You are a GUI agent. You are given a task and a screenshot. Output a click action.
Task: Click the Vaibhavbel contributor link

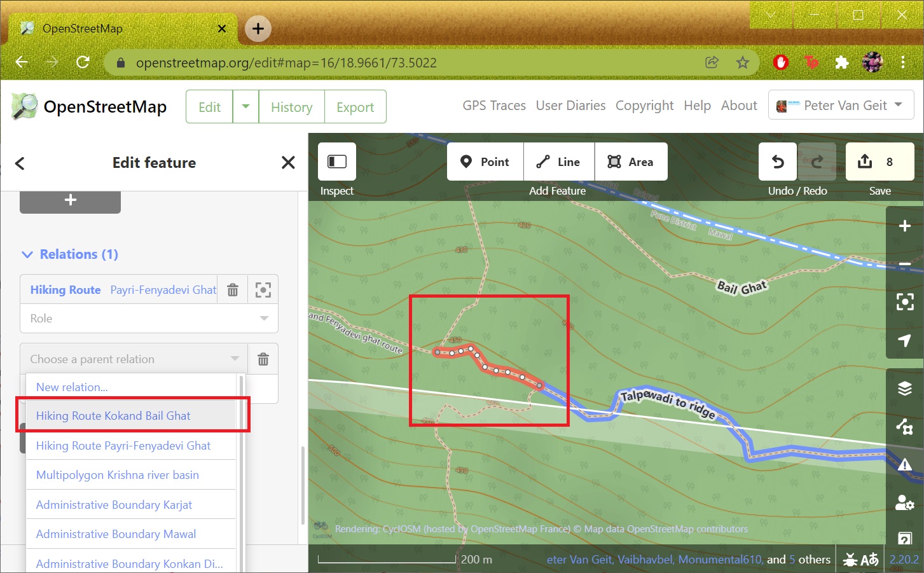pyautogui.click(x=645, y=560)
